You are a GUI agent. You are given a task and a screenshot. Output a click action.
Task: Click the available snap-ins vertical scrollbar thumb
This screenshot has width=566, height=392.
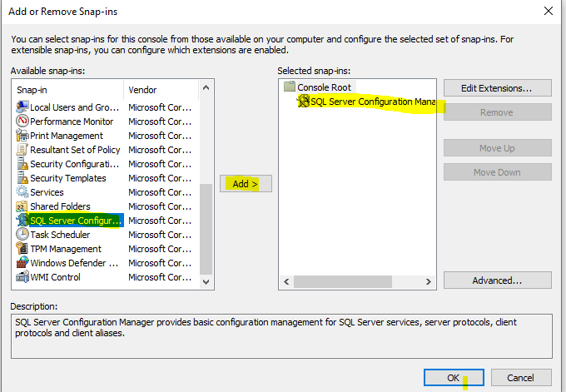pos(206,230)
